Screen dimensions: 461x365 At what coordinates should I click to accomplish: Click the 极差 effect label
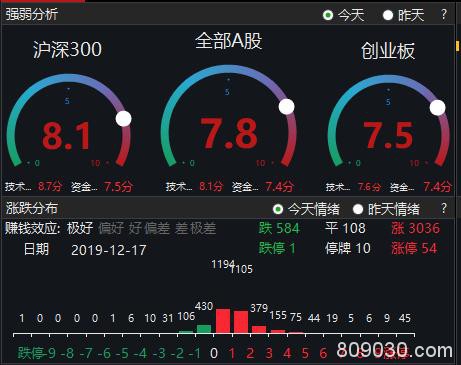tap(203, 229)
